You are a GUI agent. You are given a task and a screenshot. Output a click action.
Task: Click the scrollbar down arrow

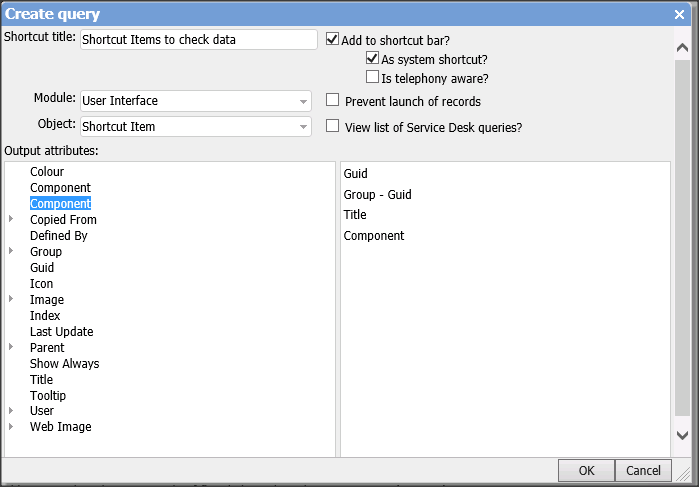pos(683,435)
